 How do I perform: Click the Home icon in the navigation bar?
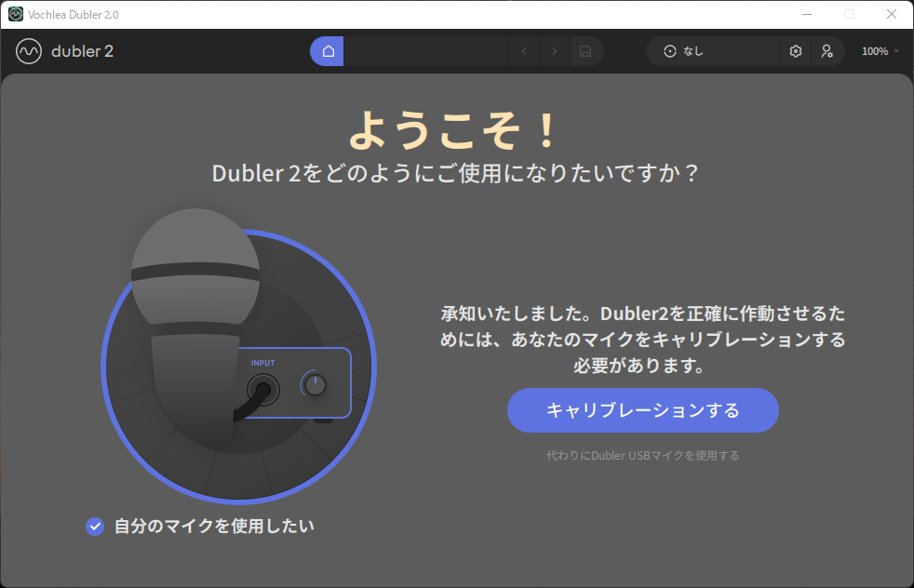coord(327,51)
